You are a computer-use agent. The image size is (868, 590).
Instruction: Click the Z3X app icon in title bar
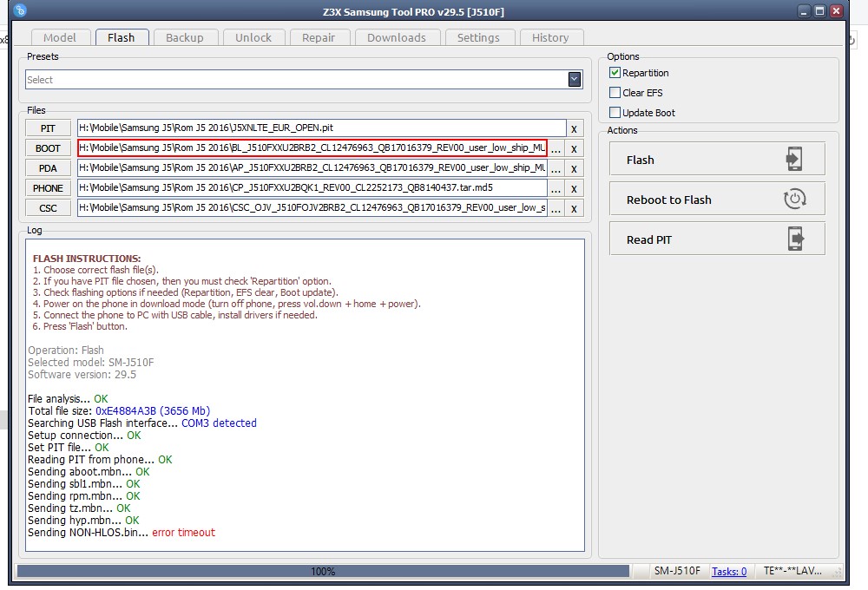tap(20, 10)
